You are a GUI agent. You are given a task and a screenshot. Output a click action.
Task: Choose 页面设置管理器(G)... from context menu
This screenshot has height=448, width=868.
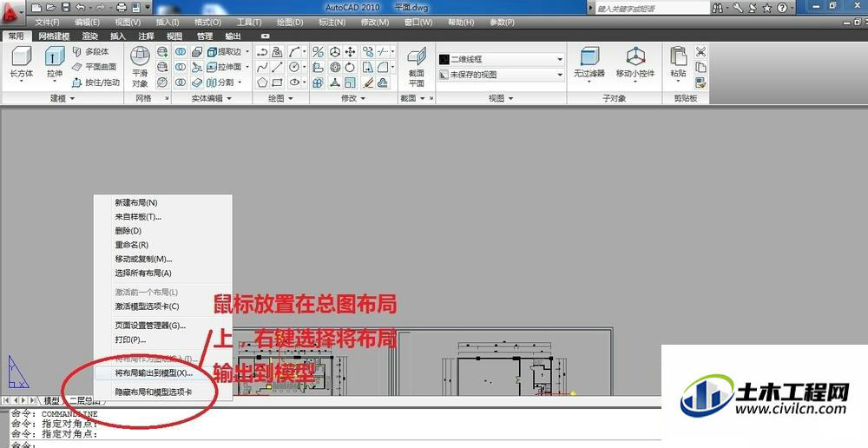click(x=163, y=326)
